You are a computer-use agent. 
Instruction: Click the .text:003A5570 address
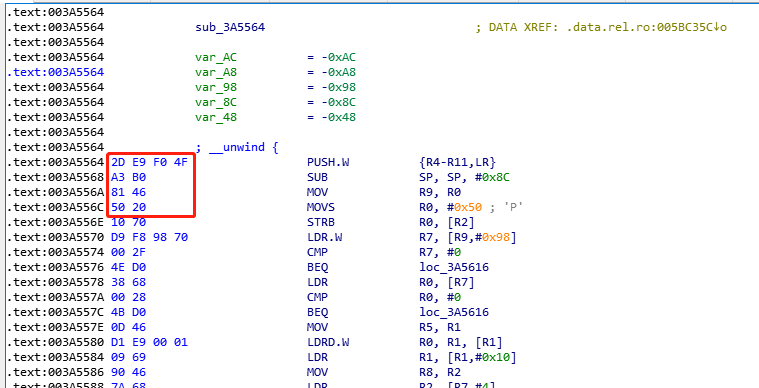55,238
